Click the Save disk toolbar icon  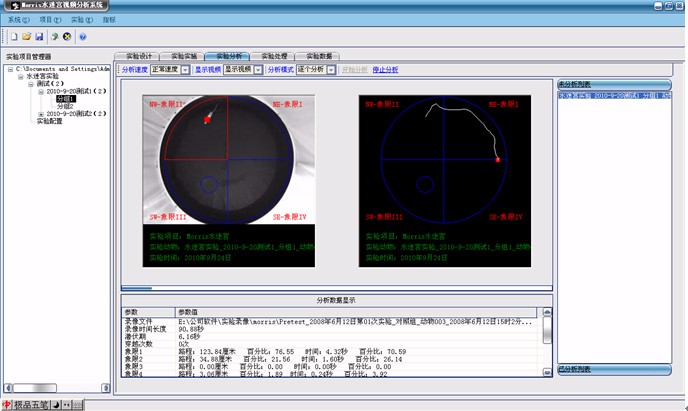(39, 37)
